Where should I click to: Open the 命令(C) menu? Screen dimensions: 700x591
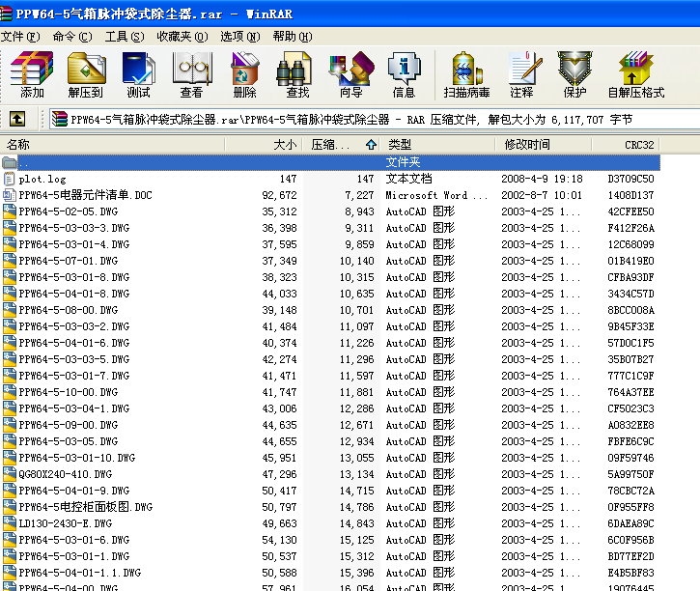72,37
